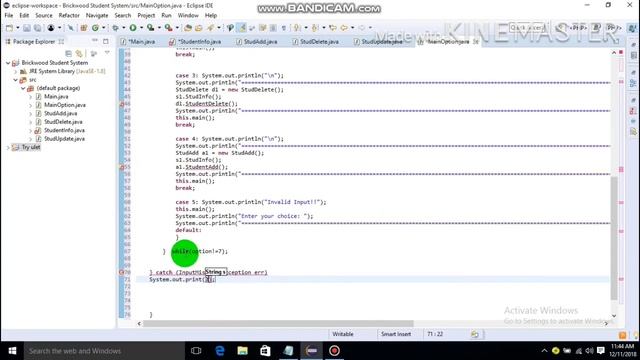Image resolution: width=640 pixels, height=360 pixels.
Task: Click the Search flashlight icon in toolbar
Action: (x=211, y=28)
